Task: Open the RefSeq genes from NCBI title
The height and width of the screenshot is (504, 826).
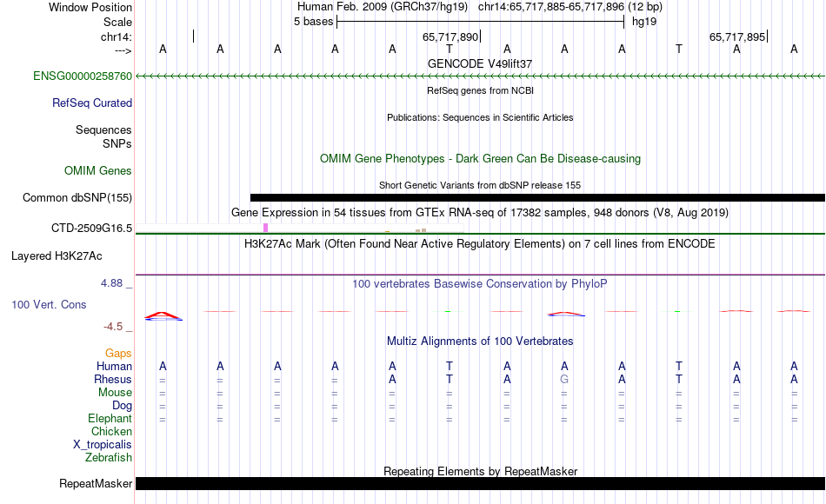Action: click(481, 90)
